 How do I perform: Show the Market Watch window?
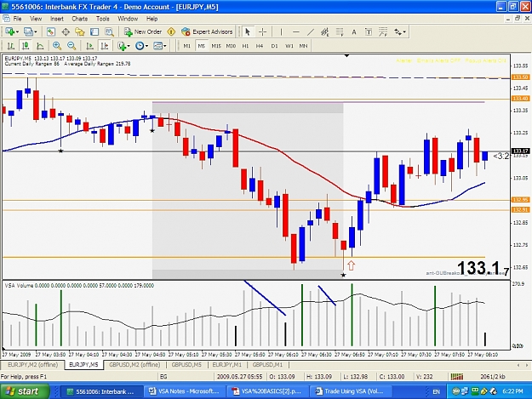tap(51, 31)
